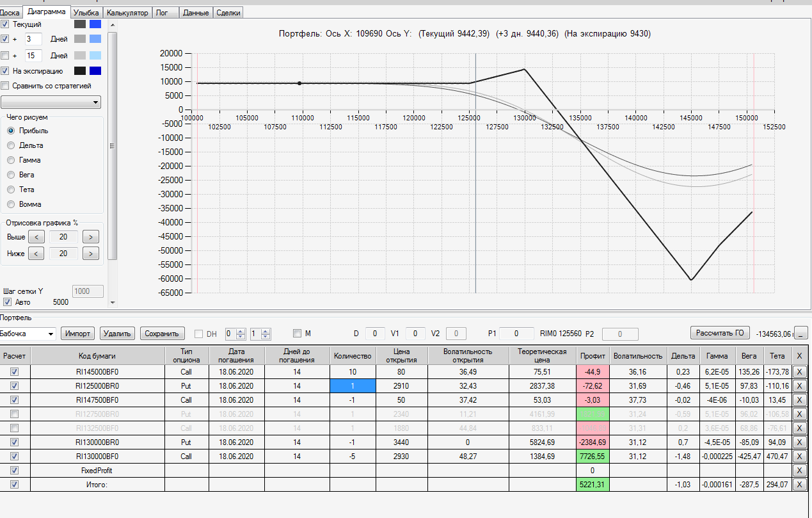
Task: Remove the RI125000BR0 row with X
Action: click(799, 386)
